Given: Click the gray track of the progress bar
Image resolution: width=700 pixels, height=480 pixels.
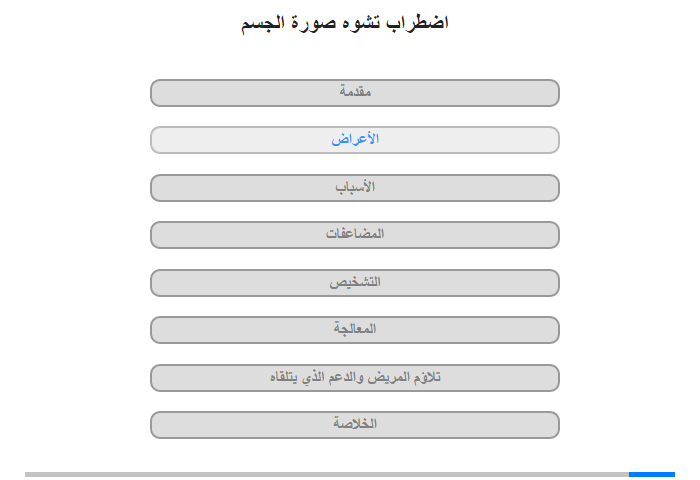Looking at the screenshot, I should pos(327,474).
